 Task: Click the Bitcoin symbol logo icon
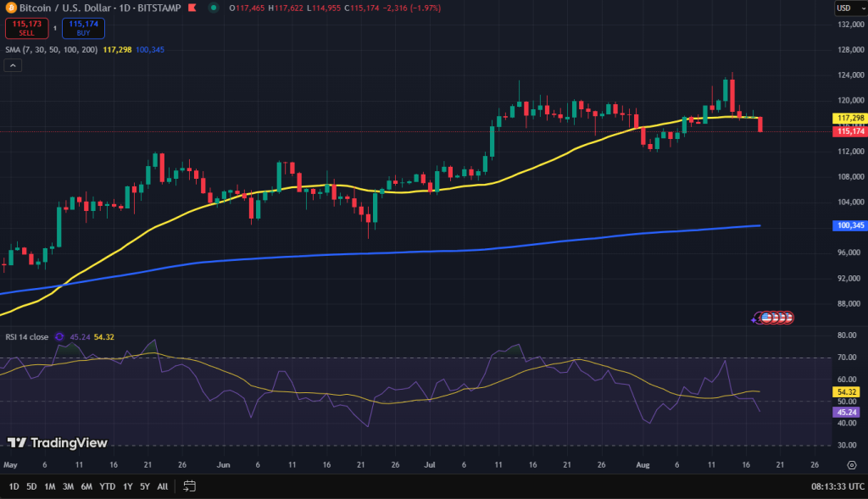pos(11,8)
